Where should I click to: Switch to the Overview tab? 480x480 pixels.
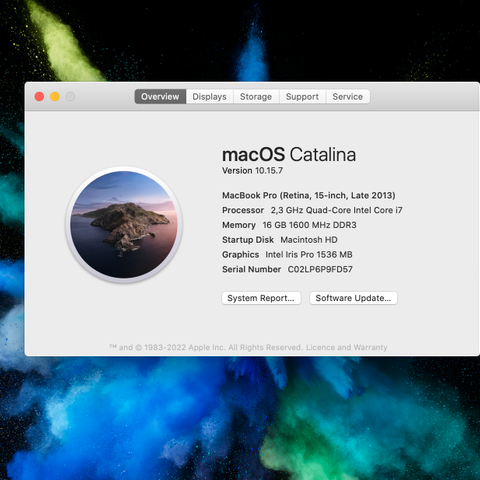point(160,97)
